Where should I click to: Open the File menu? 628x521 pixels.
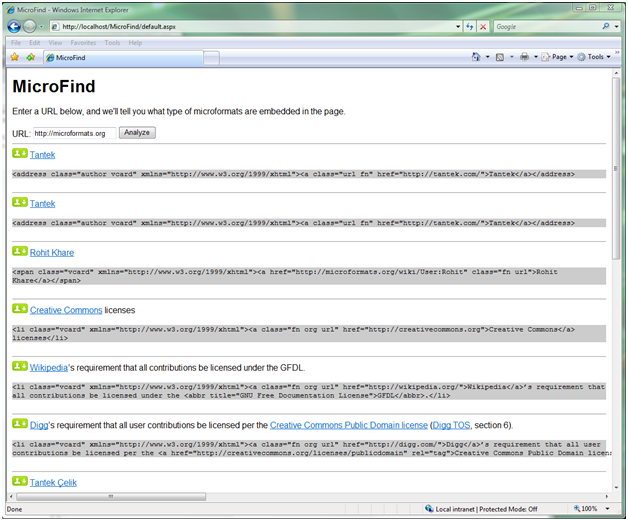[16, 42]
